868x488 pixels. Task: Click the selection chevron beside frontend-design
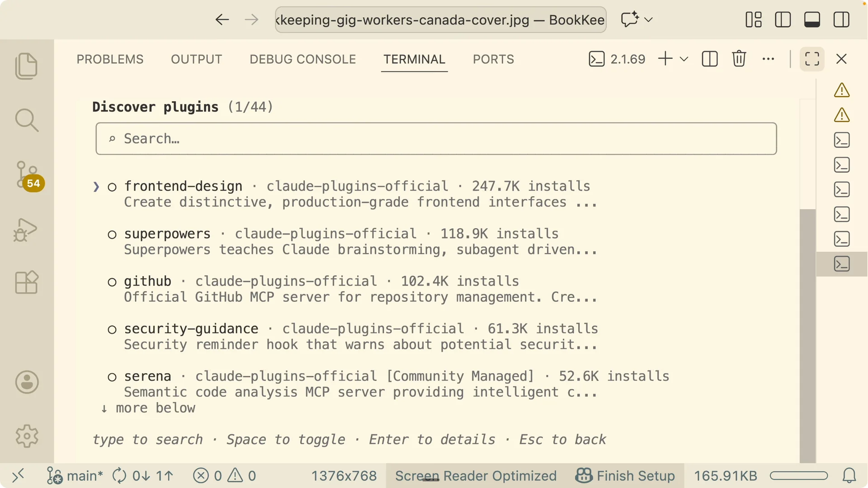(x=96, y=187)
